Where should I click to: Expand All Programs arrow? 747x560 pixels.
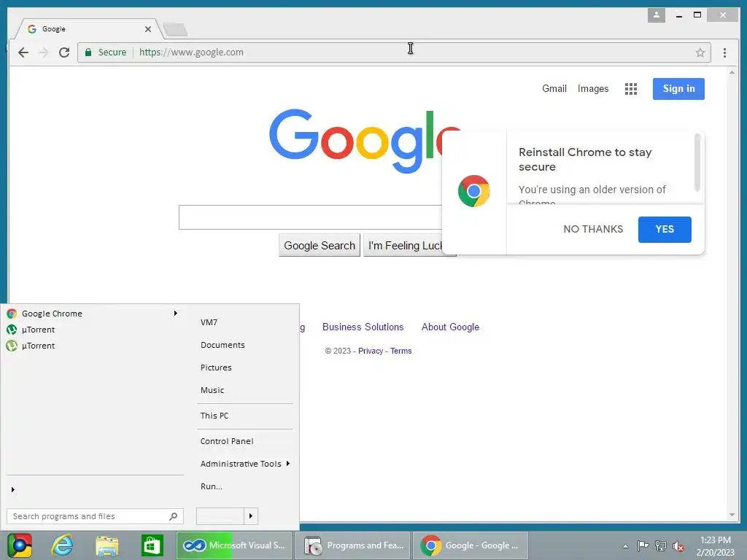13,489
